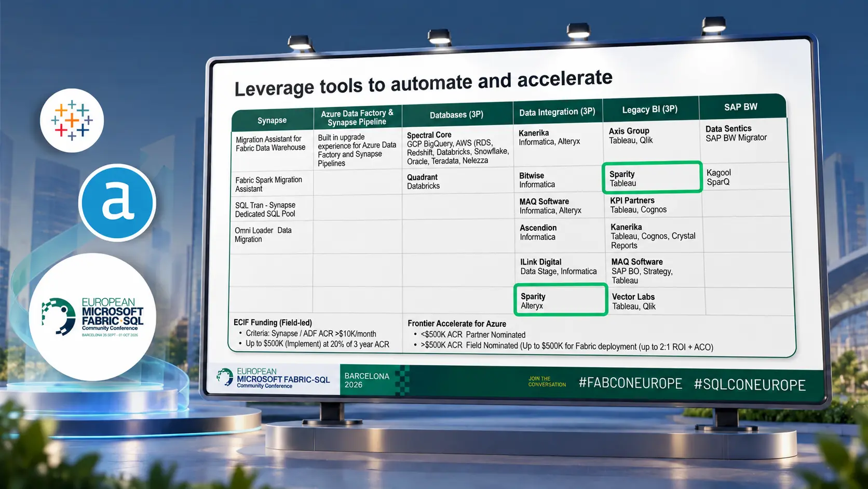This screenshot has height=489, width=868.
Task: Click the 'Databases (3P)' column header
Action: click(x=457, y=115)
